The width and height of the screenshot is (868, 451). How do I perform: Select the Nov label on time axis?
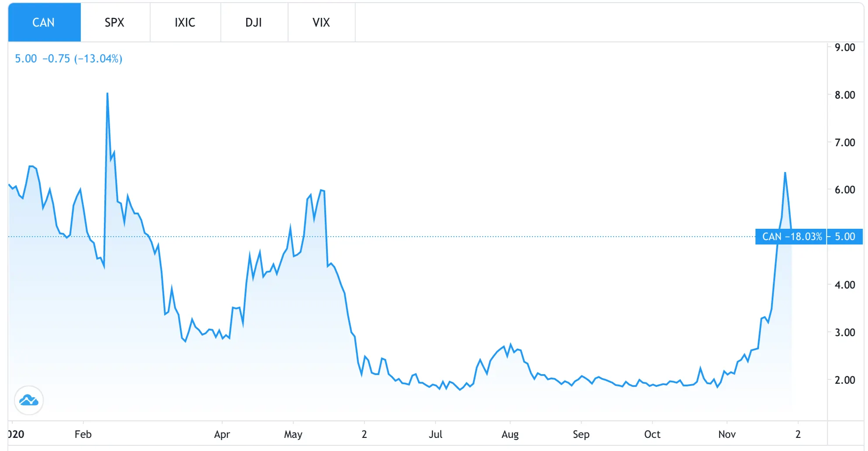click(x=728, y=434)
